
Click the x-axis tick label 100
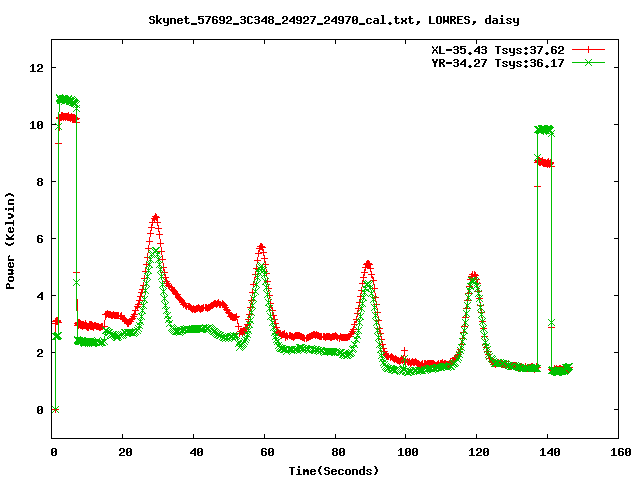(x=408, y=452)
